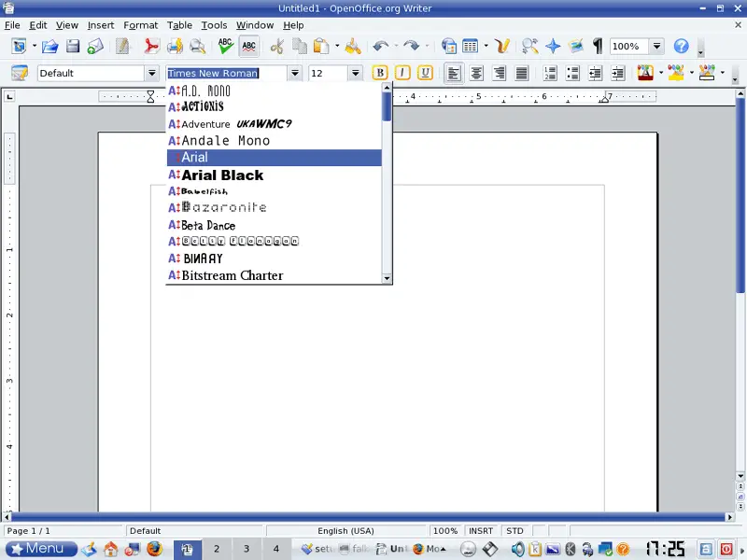Activate the Format Paintbrush

[353, 46]
